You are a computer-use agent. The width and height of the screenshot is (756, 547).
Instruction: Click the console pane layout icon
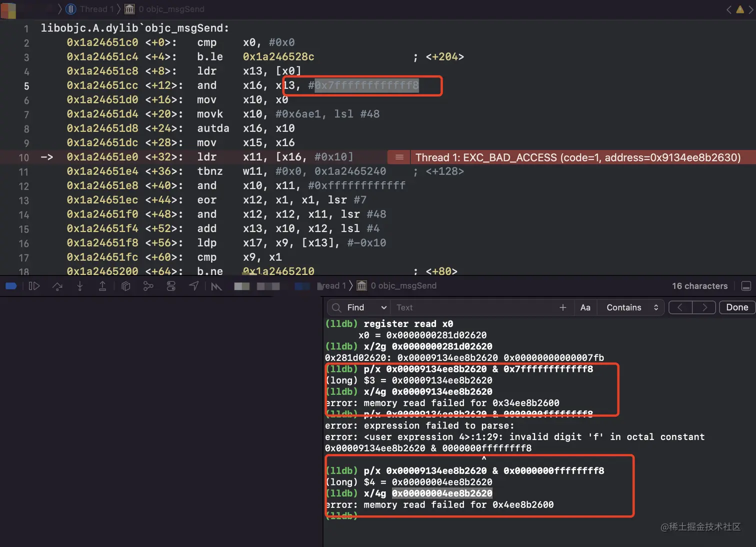point(746,286)
